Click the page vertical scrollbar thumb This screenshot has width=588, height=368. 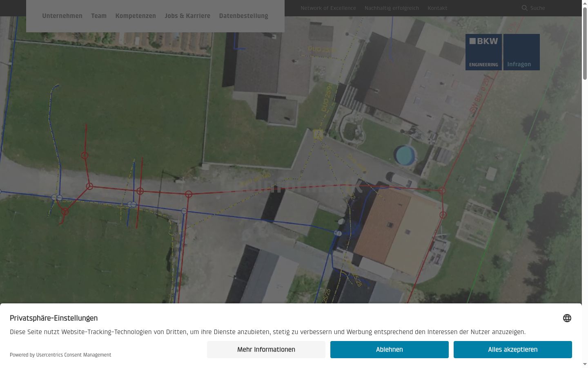(585, 43)
